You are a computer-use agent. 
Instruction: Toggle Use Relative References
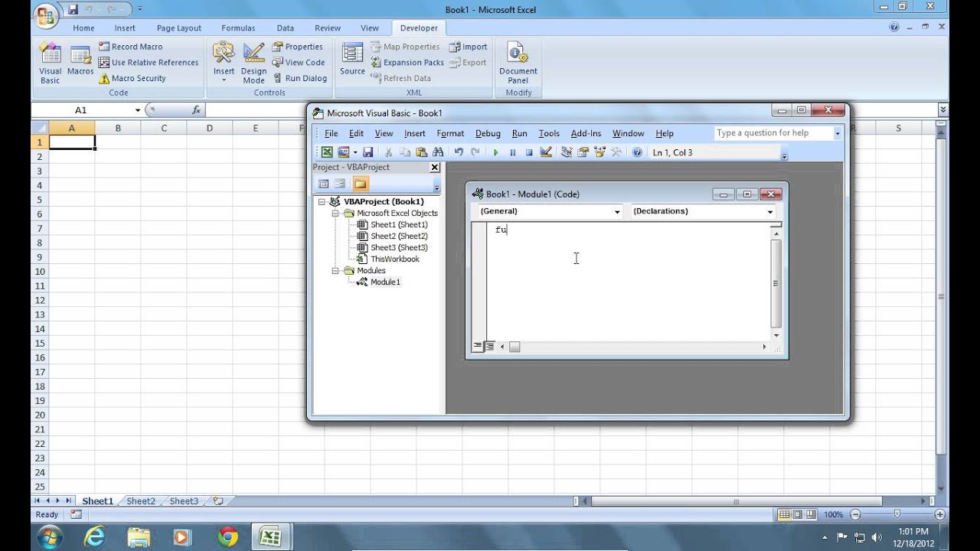149,63
